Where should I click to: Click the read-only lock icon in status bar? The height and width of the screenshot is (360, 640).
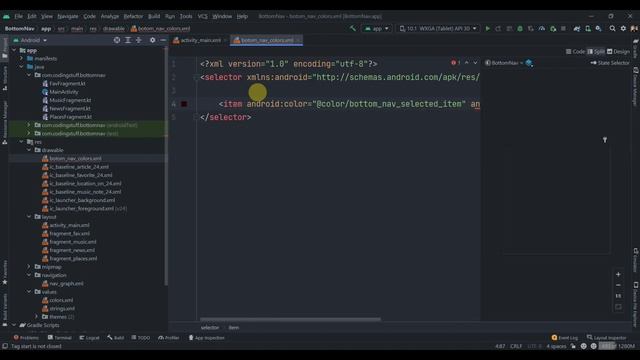coord(573,346)
